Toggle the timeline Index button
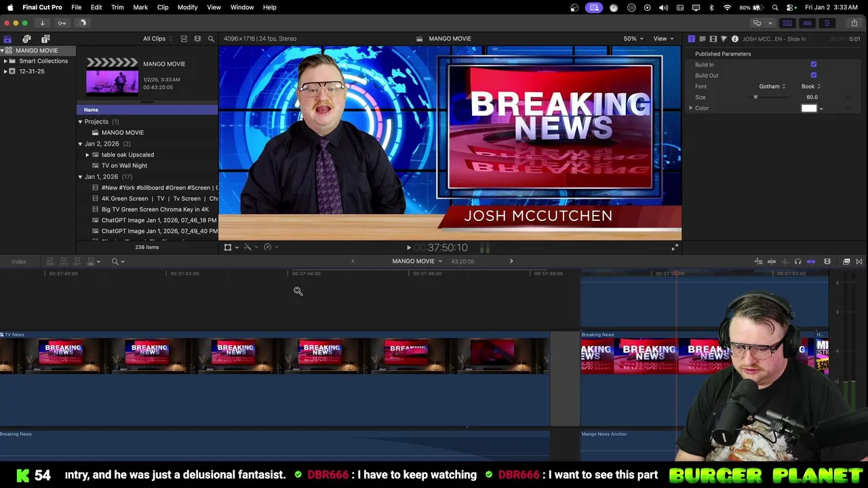The height and width of the screenshot is (488, 868). click(19, 262)
